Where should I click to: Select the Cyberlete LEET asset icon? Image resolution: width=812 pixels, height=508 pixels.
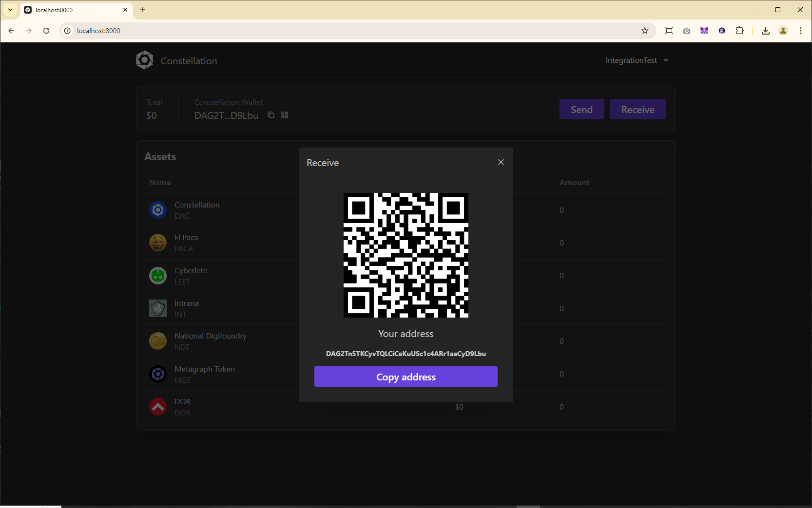tap(158, 276)
